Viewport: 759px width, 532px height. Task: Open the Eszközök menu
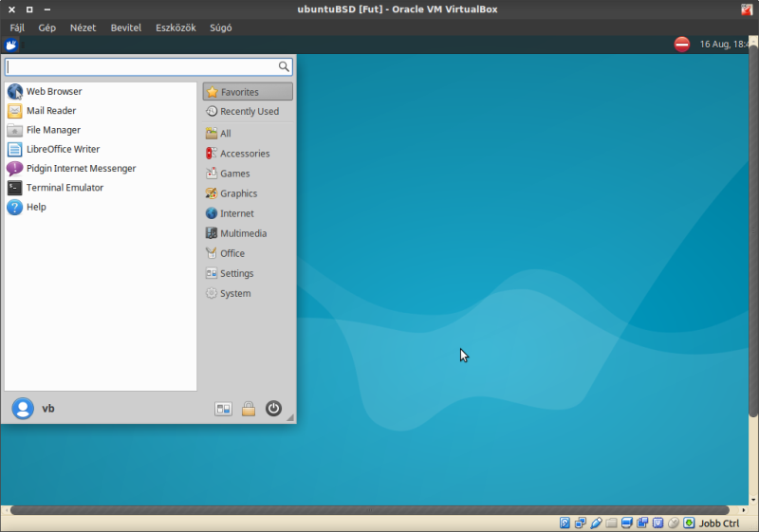(x=176, y=28)
